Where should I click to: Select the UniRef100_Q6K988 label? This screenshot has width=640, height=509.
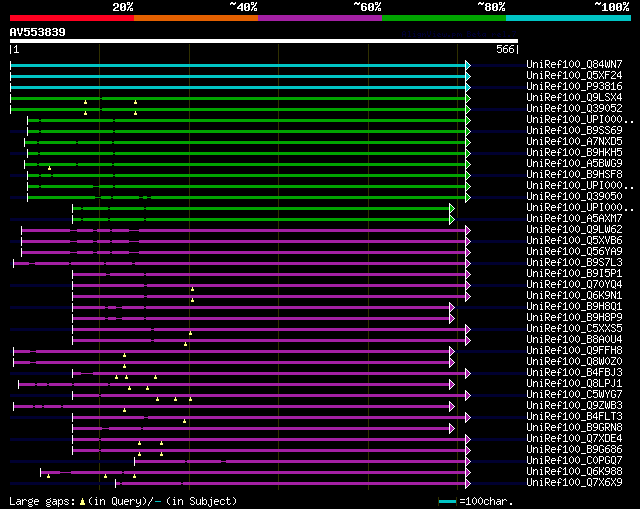click(x=574, y=472)
